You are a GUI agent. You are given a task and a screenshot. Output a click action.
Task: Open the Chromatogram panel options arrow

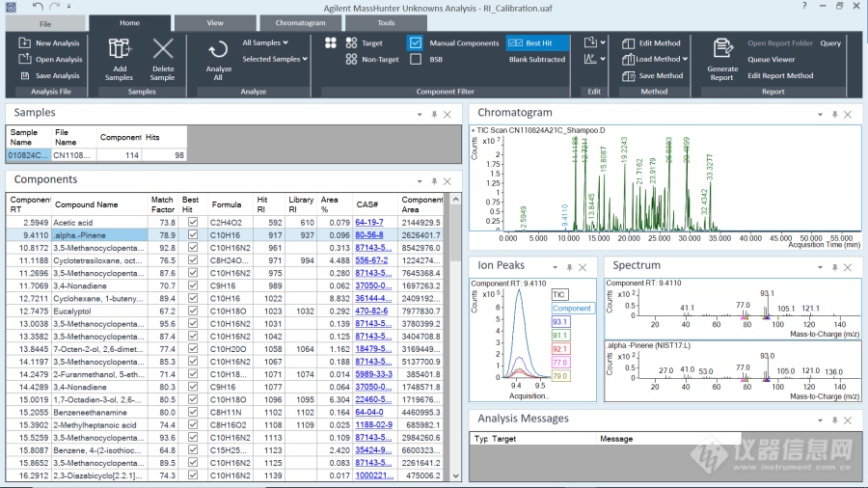[820, 115]
